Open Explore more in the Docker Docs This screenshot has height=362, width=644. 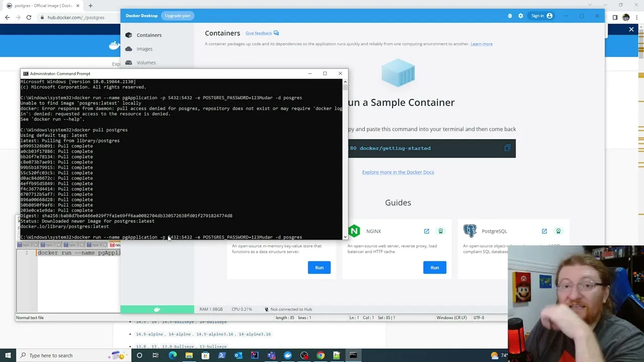pyautogui.click(x=398, y=172)
